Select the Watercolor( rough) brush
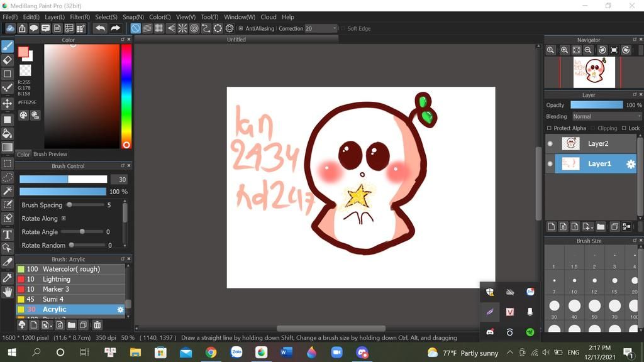Viewport: 644px width, 362px height. pyautogui.click(x=70, y=269)
